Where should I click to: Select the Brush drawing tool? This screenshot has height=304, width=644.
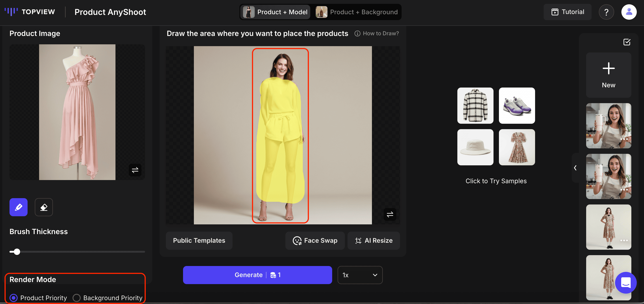click(x=18, y=207)
